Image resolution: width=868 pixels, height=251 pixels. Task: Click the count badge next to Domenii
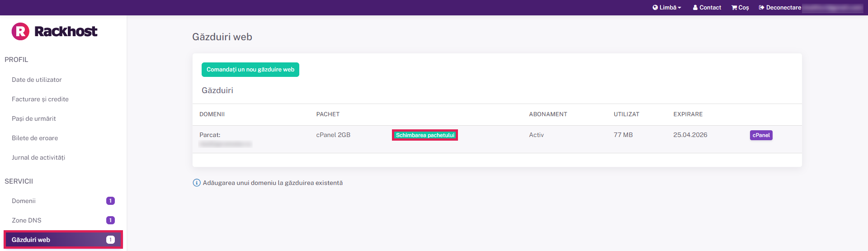110,201
